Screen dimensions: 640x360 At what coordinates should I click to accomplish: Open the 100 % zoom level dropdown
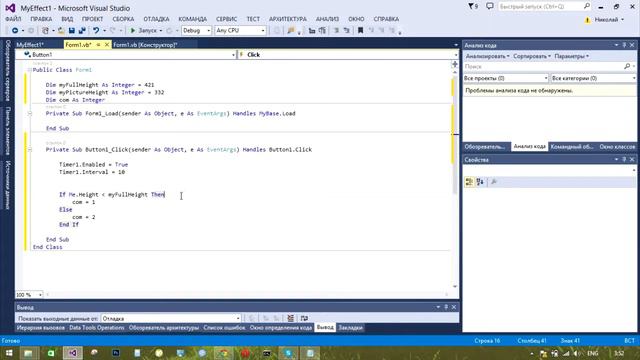[29, 295]
